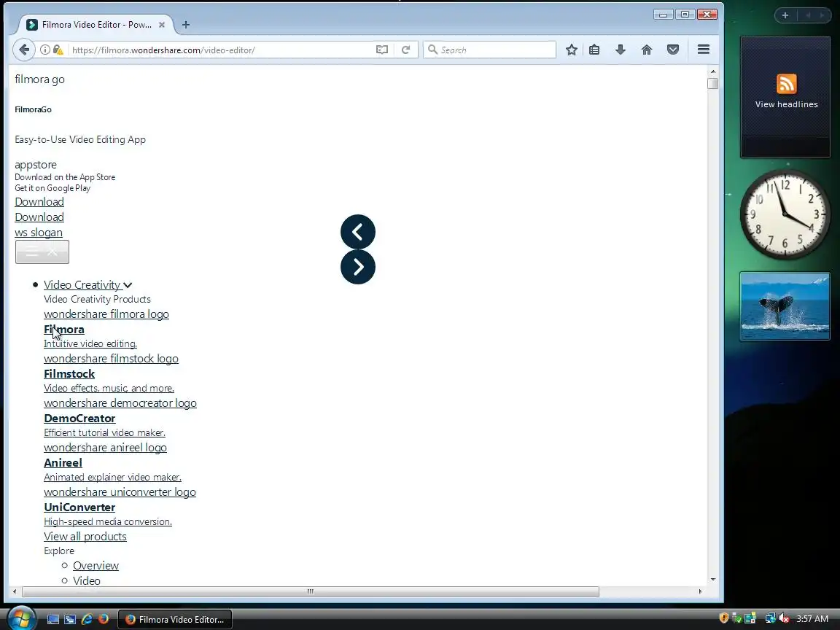The image size is (840, 630).
Task: Click the scroll up arrow of vertical scrollbar
Action: point(712,71)
